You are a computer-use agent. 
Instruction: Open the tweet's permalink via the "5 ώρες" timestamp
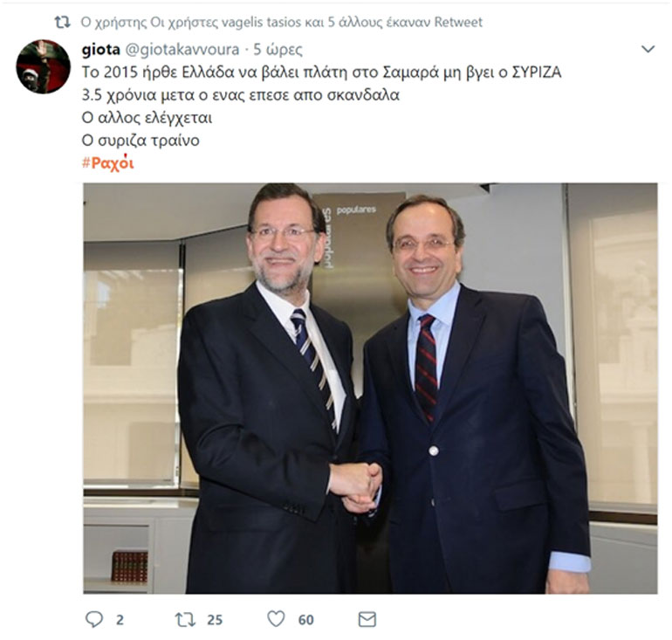[x=278, y=50]
